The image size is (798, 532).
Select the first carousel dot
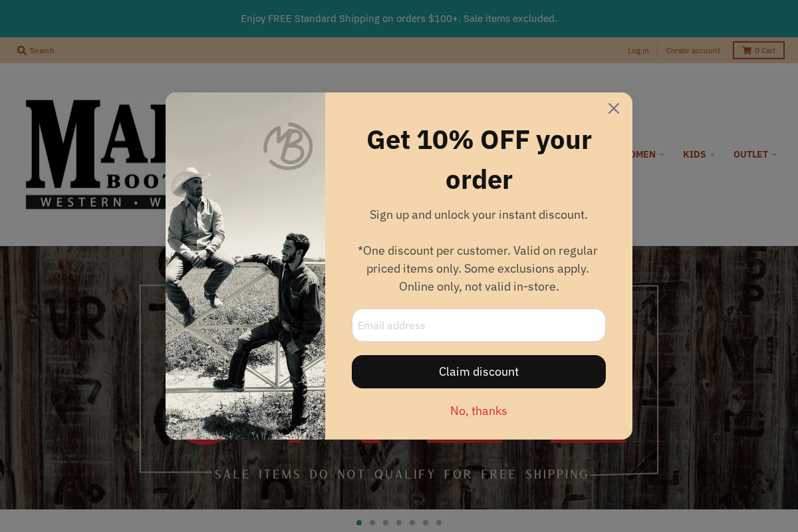359,523
